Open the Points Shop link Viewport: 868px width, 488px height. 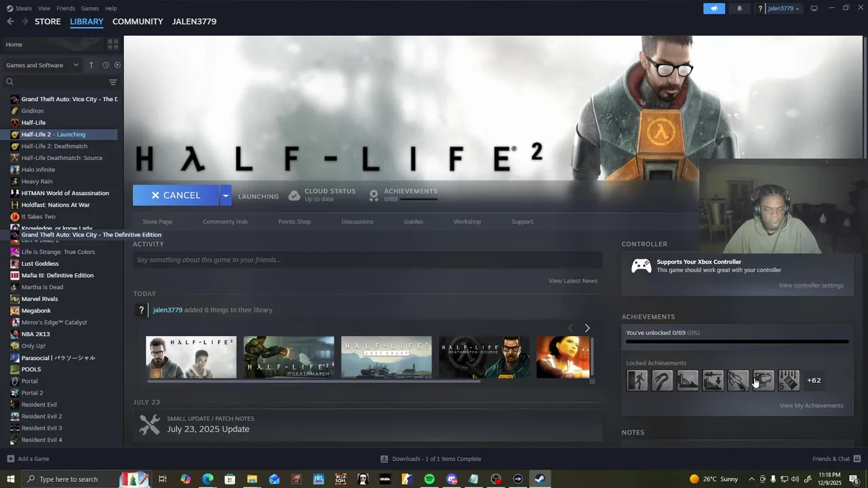294,222
